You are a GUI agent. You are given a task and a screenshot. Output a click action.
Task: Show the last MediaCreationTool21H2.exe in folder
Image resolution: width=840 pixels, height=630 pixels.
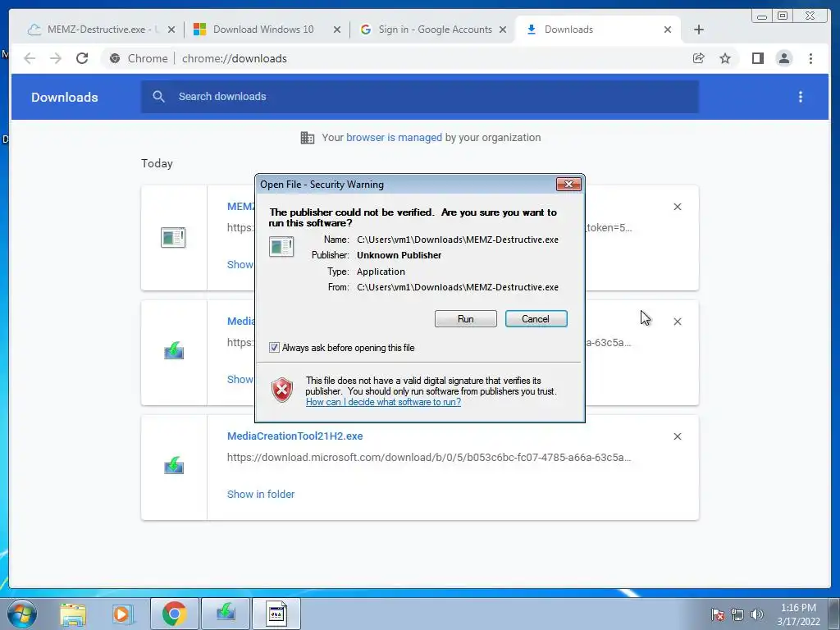(x=261, y=494)
